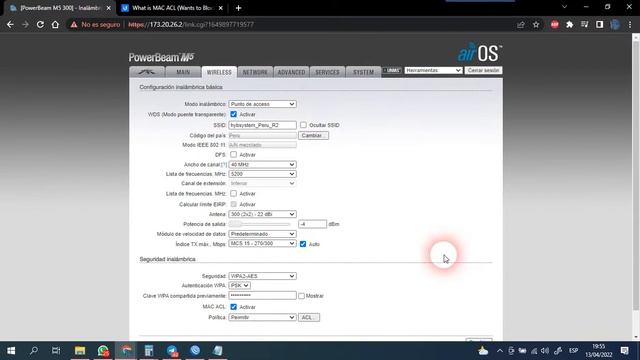Open Módulo de velocidad de datos dropdown

(x=262, y=234)
